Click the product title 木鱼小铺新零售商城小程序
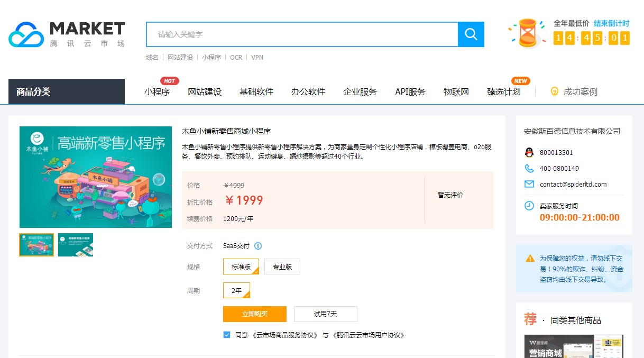The height and width of the screenshot is (358, 644). 226,131
